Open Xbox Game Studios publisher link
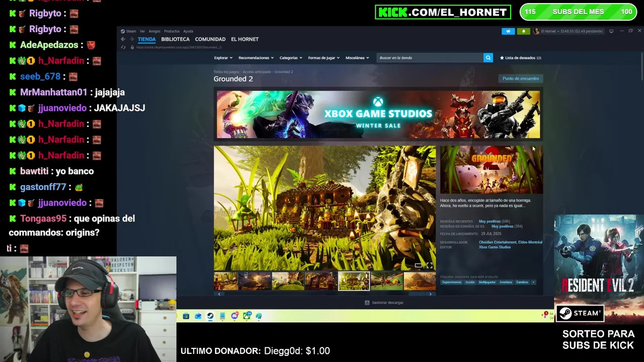 click(495, 247)
